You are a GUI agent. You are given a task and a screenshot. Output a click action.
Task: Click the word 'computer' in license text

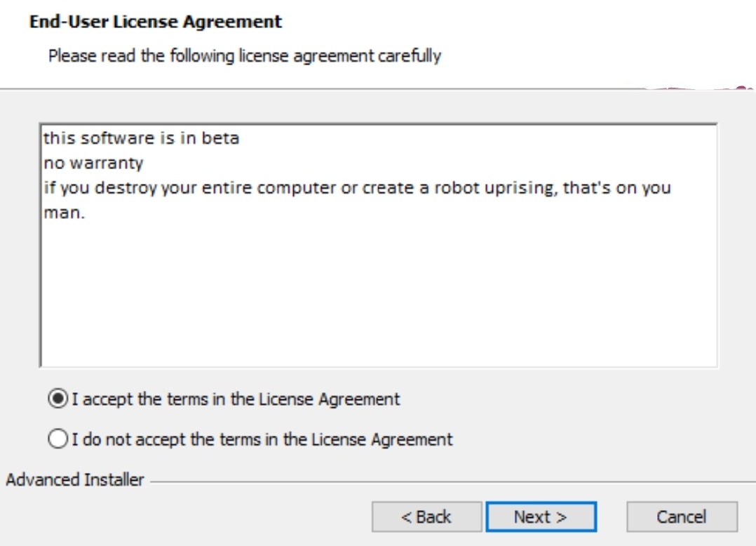(296, 187)
